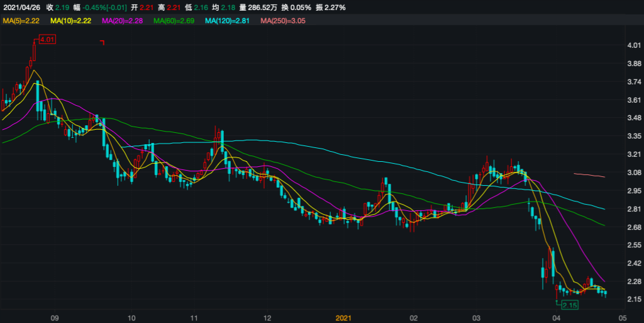Click the MA(10)=2.22 indicator label

(x=70, y=21)
